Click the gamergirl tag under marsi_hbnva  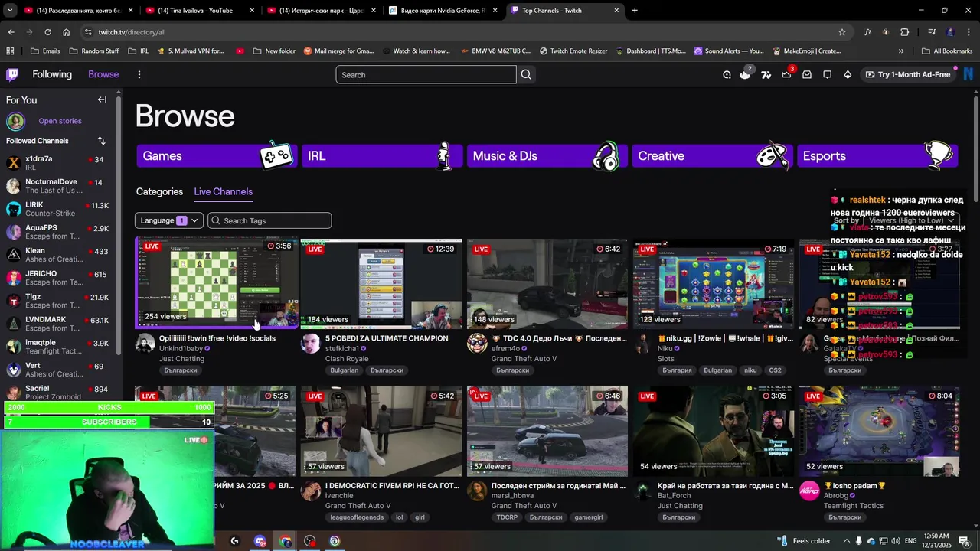click(x=588, y=517)
